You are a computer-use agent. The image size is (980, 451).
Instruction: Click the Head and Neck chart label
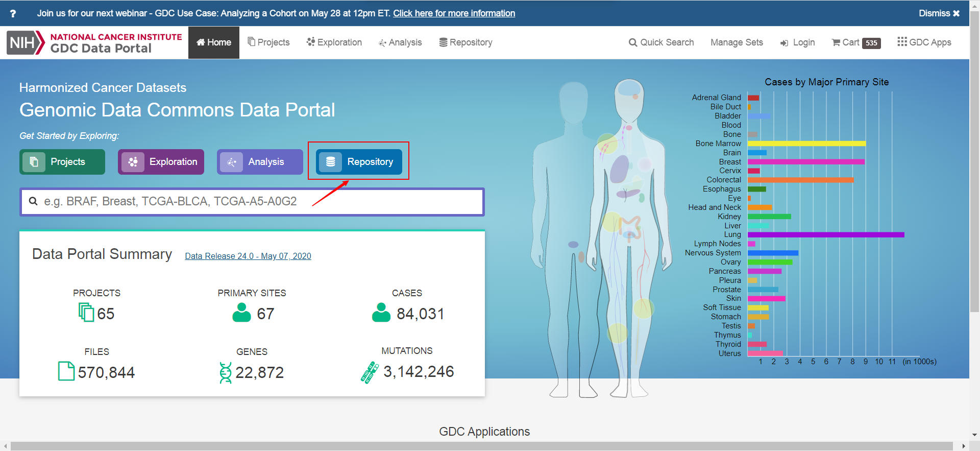pyautogui.click(x=715, y=207)
